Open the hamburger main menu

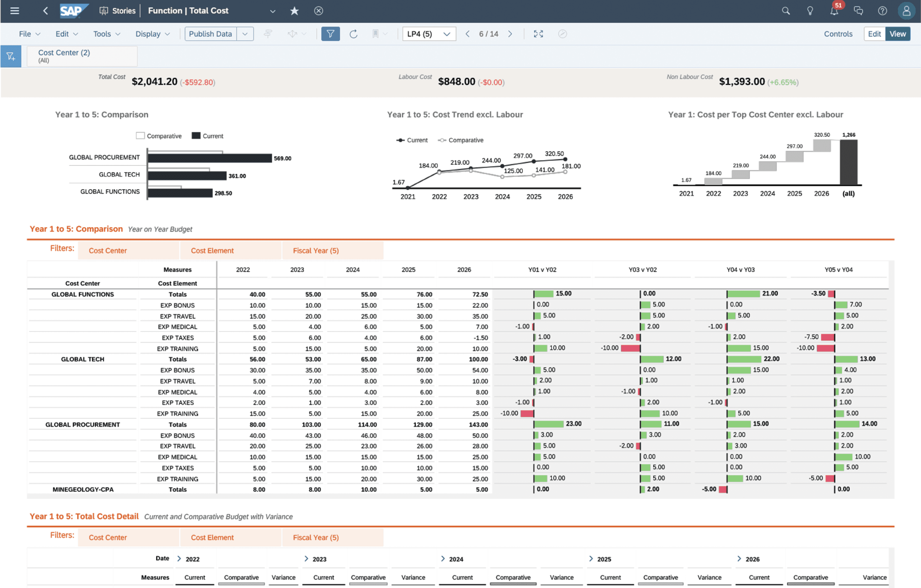(15, 11)
